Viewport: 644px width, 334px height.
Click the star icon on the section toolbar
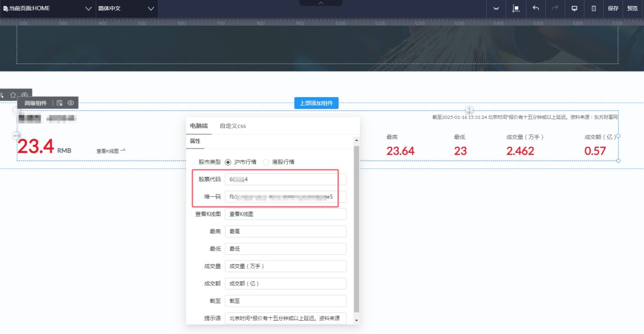coord(13,95)
